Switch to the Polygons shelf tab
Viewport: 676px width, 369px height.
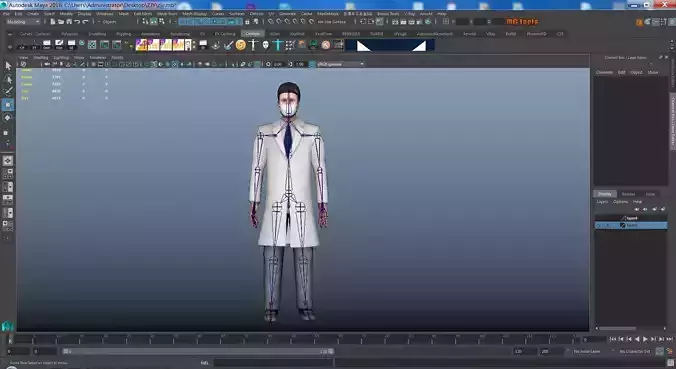69,34
